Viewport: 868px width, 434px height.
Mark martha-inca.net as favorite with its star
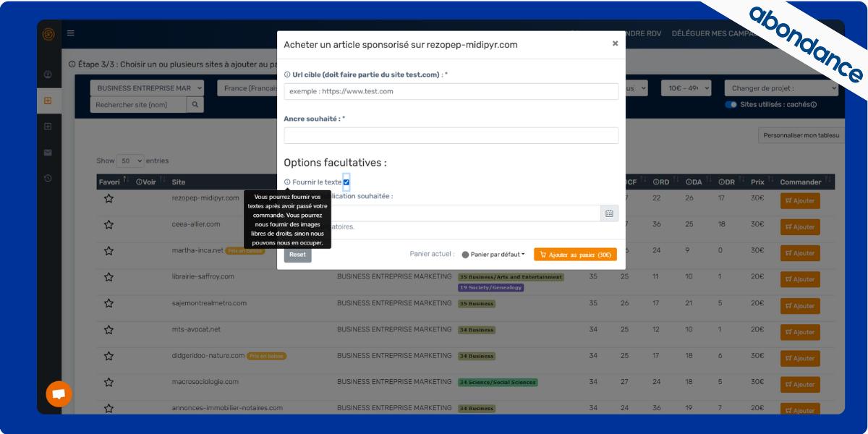point(109,250)
